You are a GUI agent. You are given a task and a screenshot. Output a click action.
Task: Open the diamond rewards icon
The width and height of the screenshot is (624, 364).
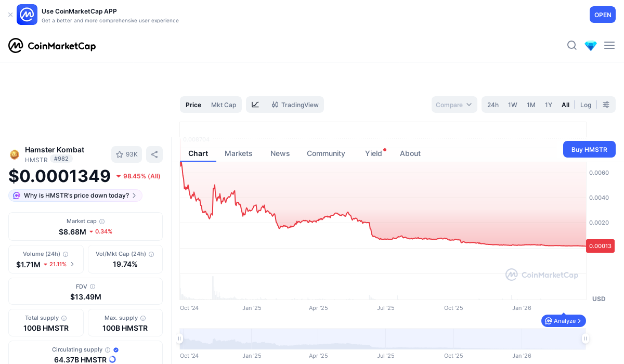click(x=591, y=46)
